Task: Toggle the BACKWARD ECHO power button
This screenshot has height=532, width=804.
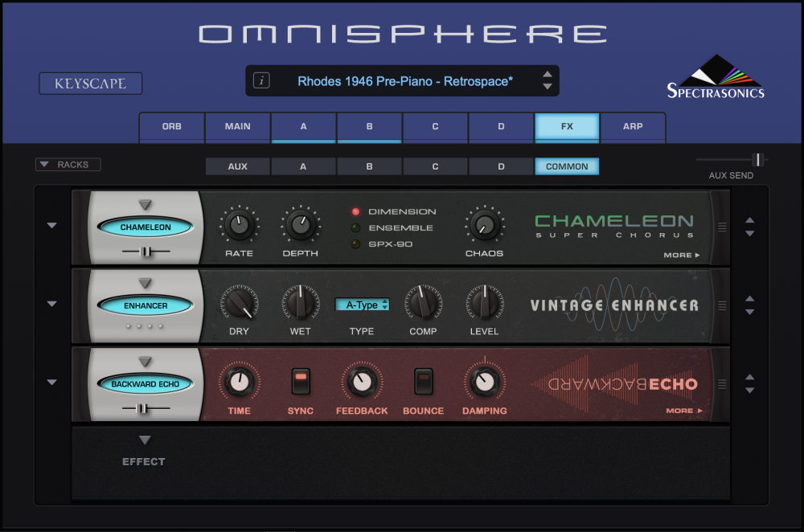Action: coord(146,384)
